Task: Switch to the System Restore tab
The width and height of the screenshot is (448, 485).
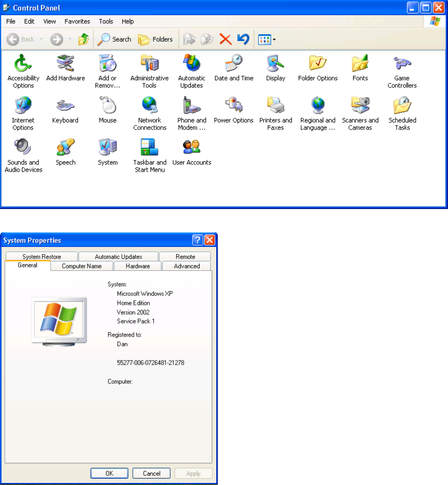Action: [41, 256]
